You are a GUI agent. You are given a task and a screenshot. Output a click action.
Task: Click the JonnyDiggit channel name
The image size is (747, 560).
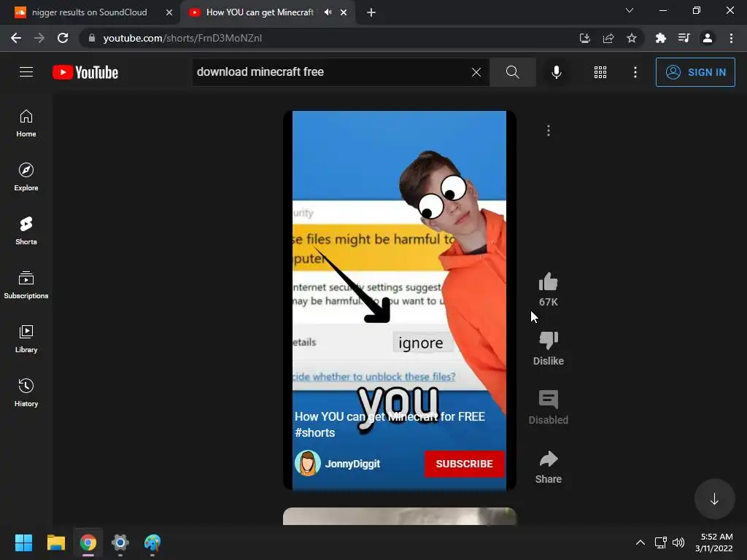pyautogui.click(x=352, y=464)
